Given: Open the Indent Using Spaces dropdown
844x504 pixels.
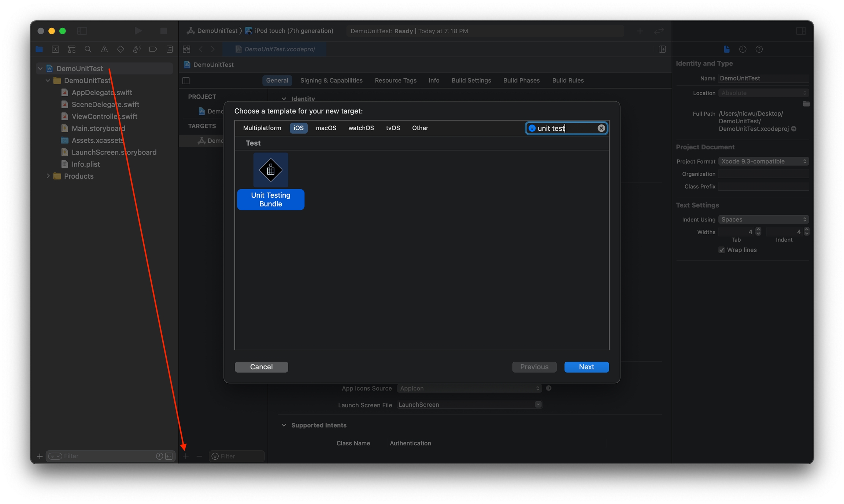Looking at the screenshot, I should pyautogui.click(x=763, y=220).
